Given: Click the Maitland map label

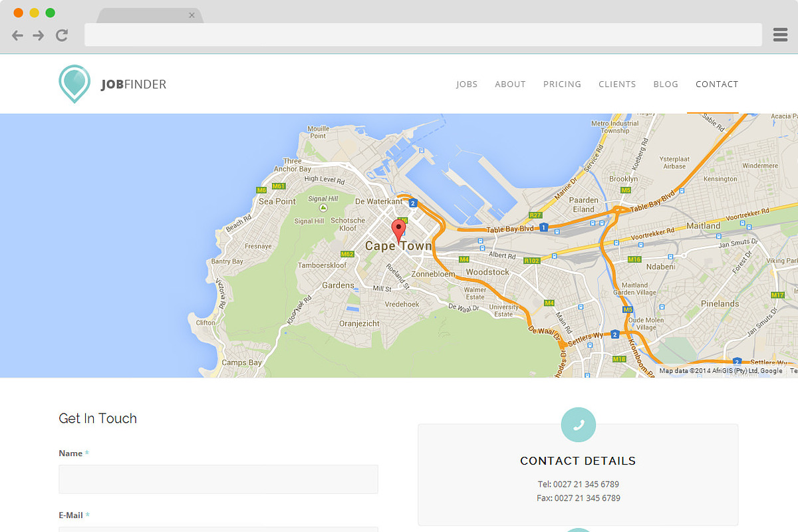Looking at the screenshot, I should click(704, 226).
